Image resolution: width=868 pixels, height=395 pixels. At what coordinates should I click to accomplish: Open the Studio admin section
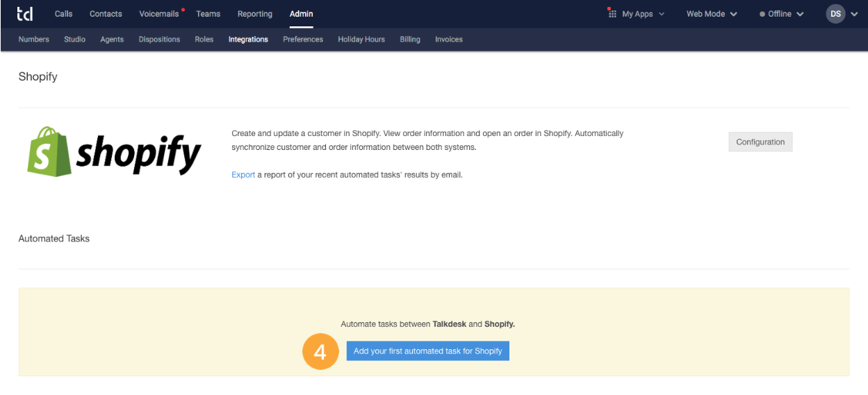[x=74, y=40]
